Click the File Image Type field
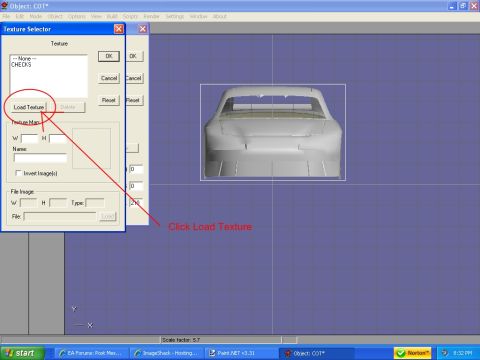Viewport: 480px width, 360px height. [95, 203]
